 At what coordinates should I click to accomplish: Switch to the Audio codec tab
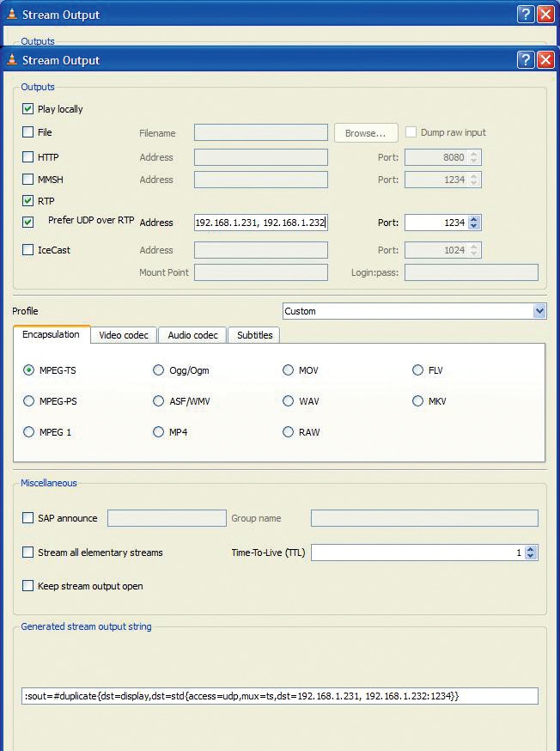pyautogui.click(x=192, y=335)
